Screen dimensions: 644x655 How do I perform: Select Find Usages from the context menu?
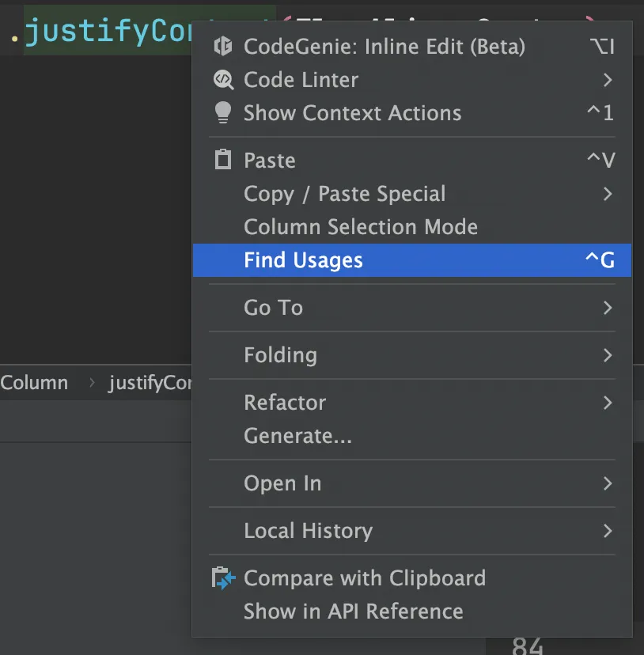pyautogui.click(x=411, y=259)
